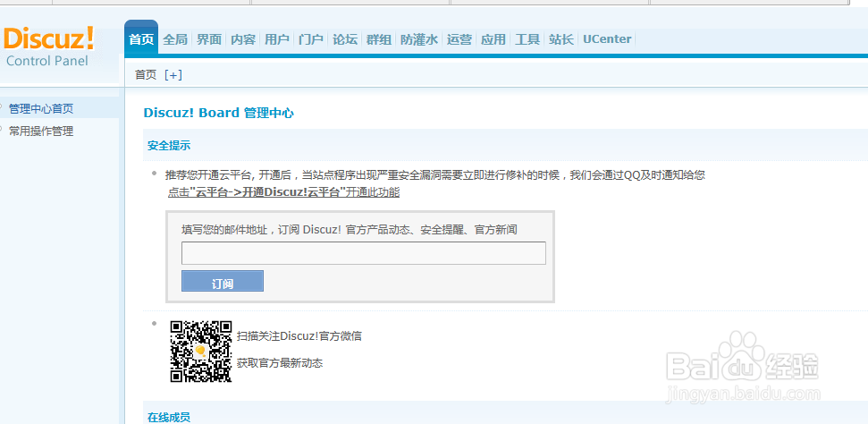Open the 运营 tab

(x=459, y=39)
